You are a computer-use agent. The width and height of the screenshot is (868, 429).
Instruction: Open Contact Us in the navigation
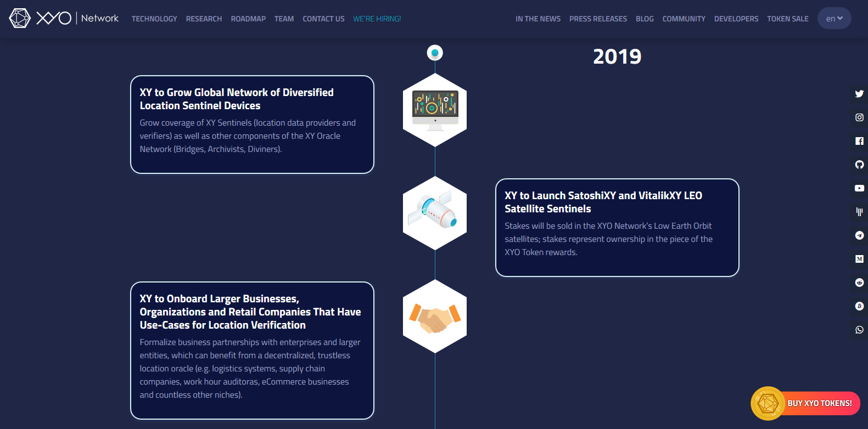point(323,19)
